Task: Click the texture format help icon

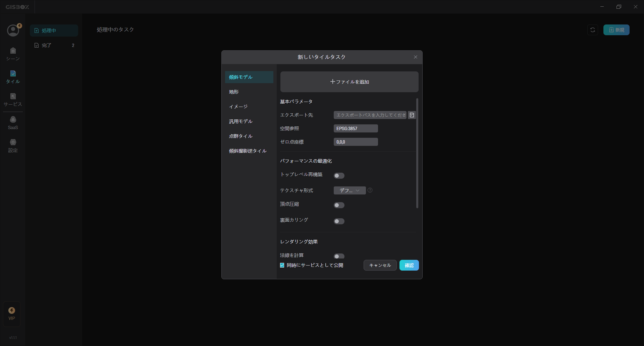Action: click(370, 190)
